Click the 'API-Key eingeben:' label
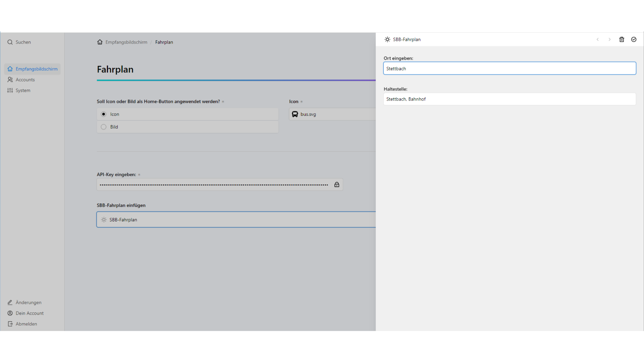 pos(116,175)
